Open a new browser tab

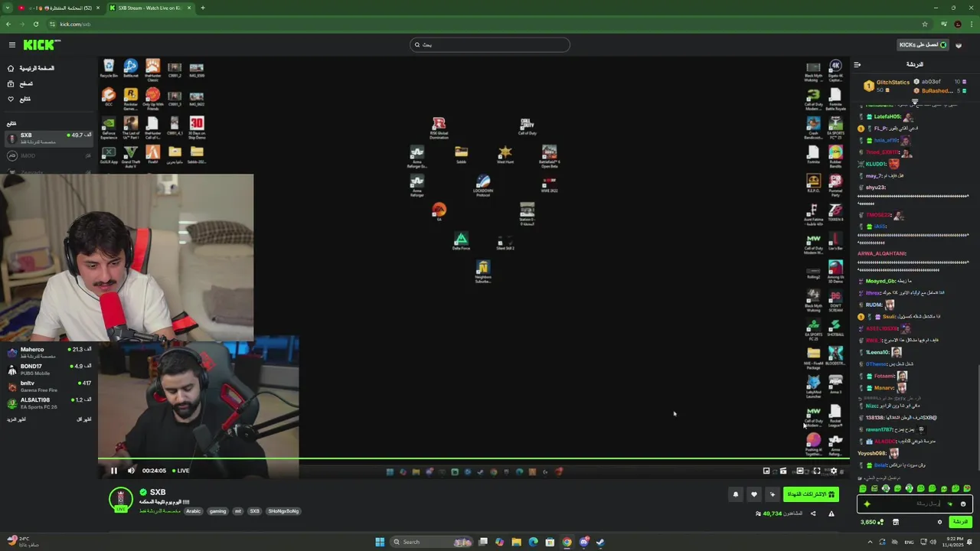[x=202, y=8]
